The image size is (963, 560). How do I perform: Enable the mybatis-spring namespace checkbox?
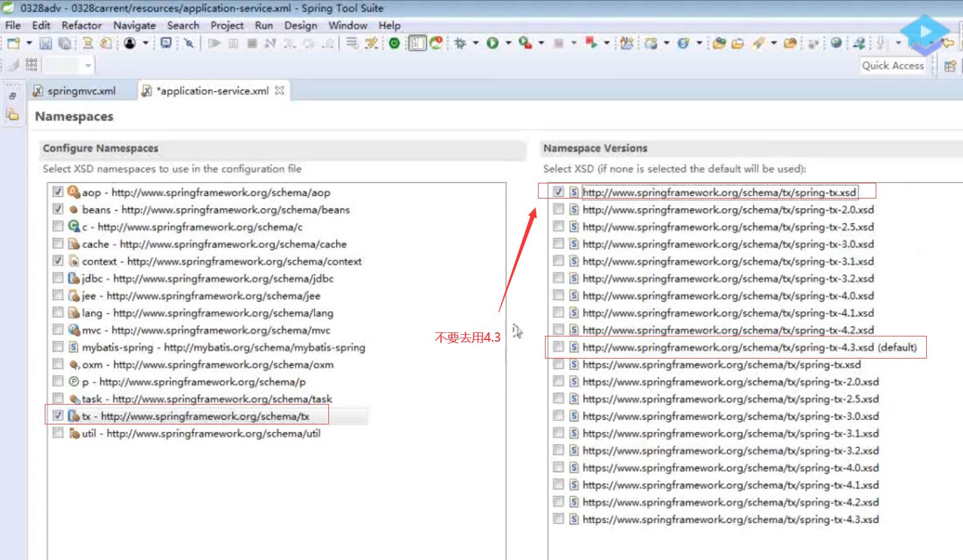[58, 347]
